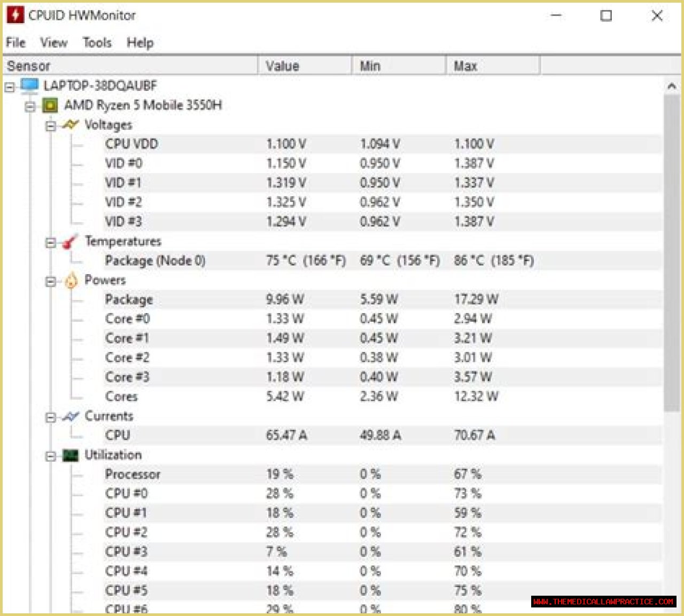The image size is (684, 616).
Task: Click the 75 °C (166 °F) temperature value
Action: click(x=306, y=261)
